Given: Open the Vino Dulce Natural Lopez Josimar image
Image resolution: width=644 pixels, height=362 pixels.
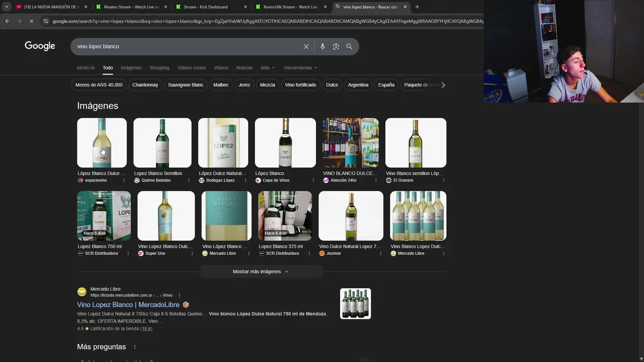Looking at the screenshot, I should tap(351, 216).
